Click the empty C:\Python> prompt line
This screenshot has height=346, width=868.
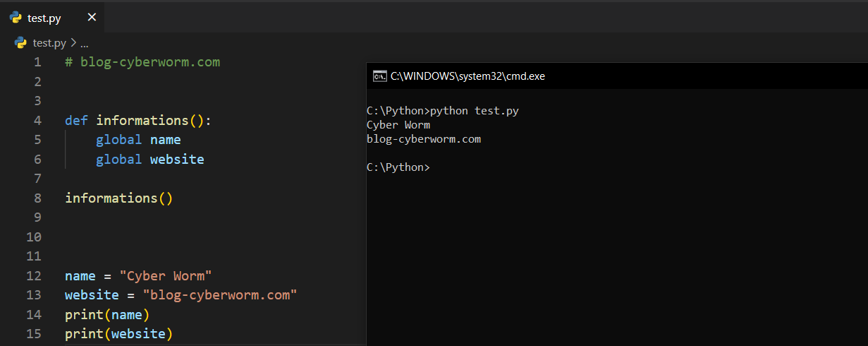pos(398,167)
